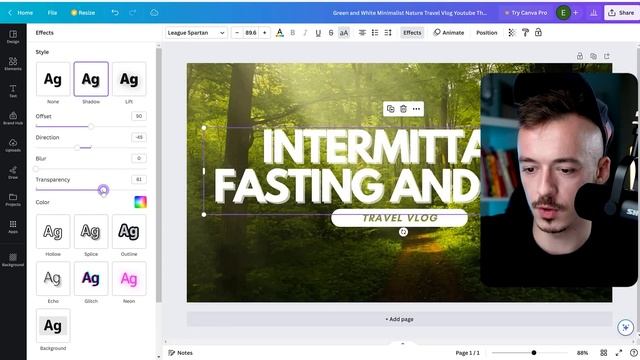The image size is (640, 360).
Task: Add collaborator with plus icon
Action: tap(576, 13)
